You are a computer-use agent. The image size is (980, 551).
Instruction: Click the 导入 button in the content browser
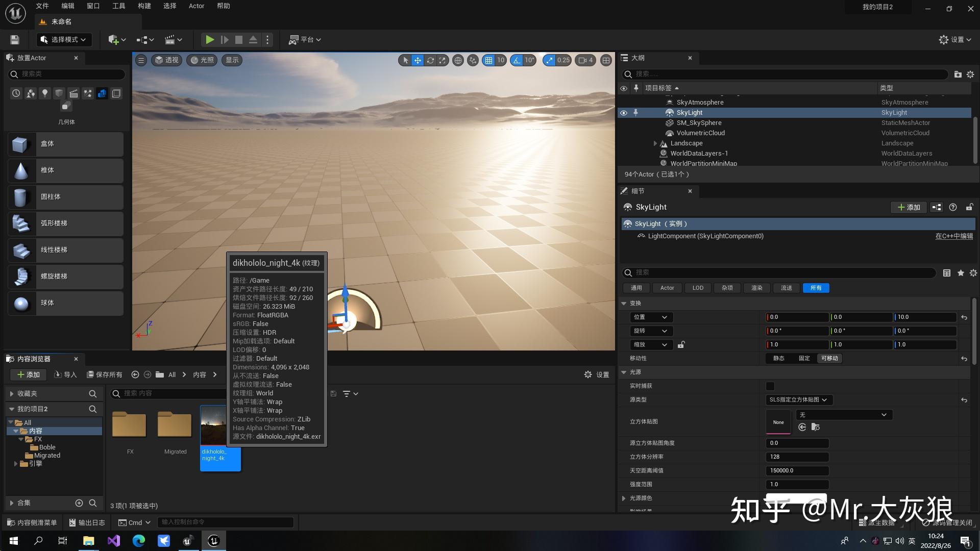click(x=66, y=374)
